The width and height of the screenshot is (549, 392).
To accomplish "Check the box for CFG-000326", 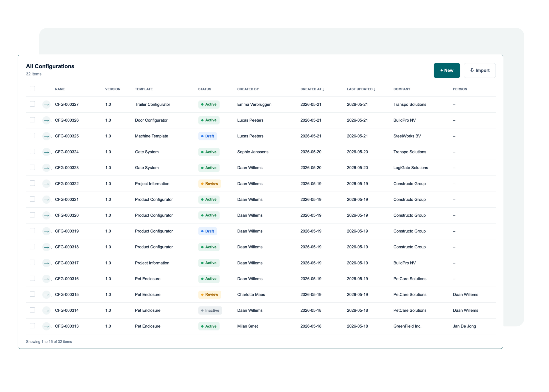I will pyautogui.click(x=32, y=120).
